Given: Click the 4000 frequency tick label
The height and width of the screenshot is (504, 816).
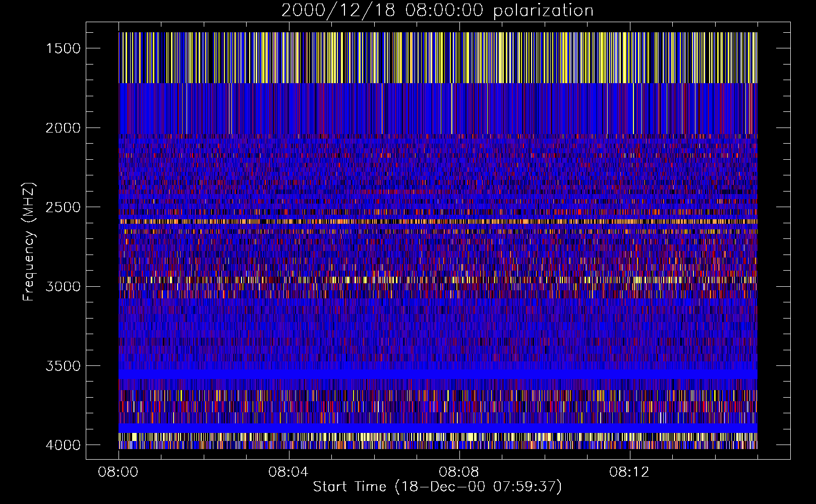Looking at the screenshot, I should (63, 445).
